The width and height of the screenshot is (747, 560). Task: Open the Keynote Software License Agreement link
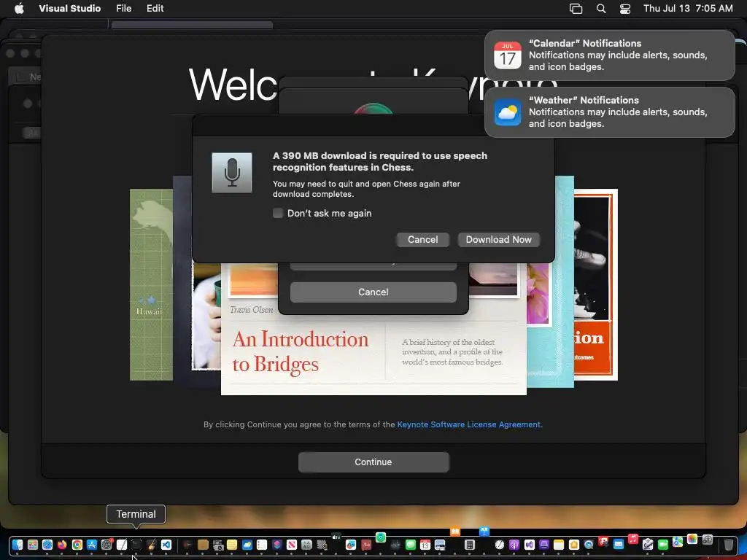[x=469, y=424]
